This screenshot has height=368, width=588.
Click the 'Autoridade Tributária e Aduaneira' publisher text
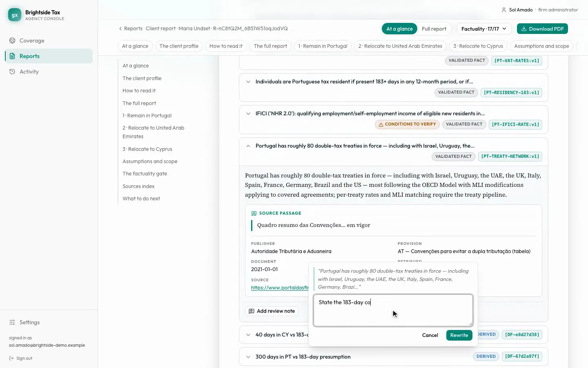(x=291, y=251)
